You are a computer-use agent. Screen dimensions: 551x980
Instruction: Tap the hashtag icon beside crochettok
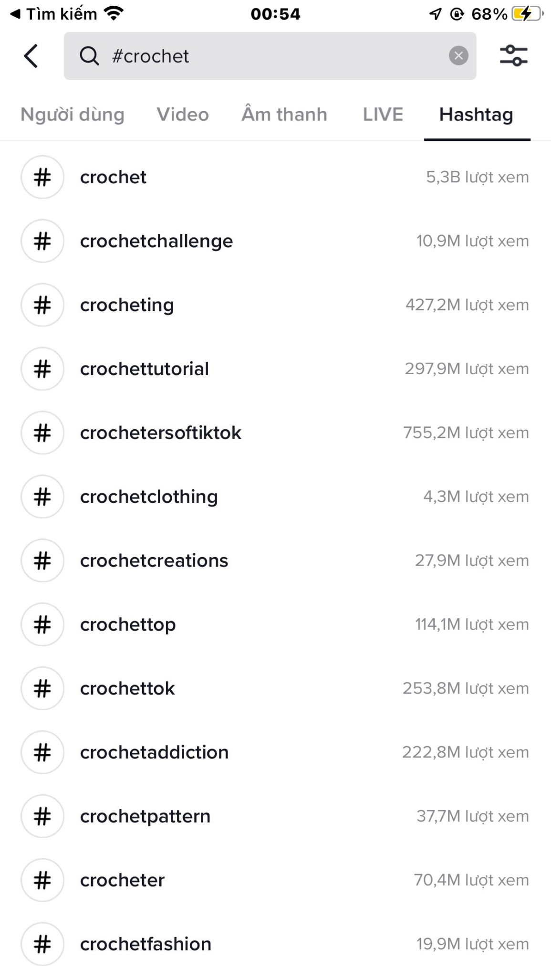tap(42, 688)
